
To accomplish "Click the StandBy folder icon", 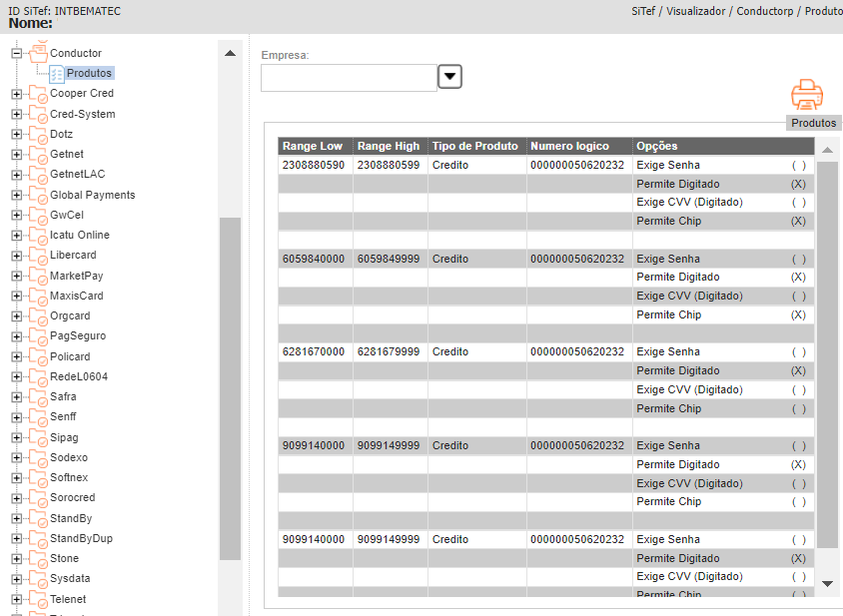I will pos(38,519).
